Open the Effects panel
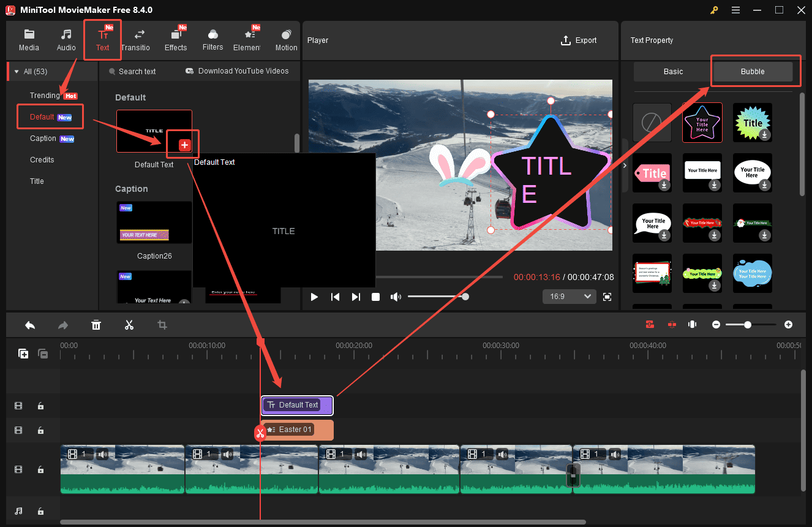 pyautogui.click(x=176, y=39)
